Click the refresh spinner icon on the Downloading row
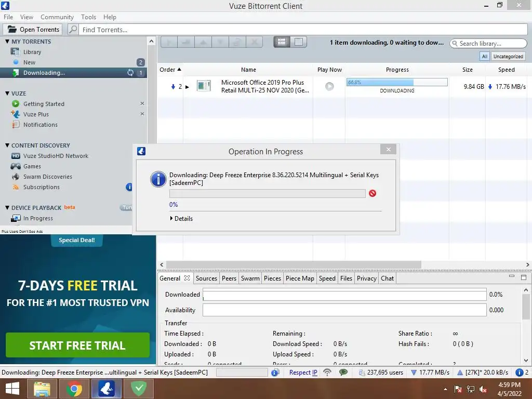The width and height of the screenshot is (532, 399). [x=130, y=73]
